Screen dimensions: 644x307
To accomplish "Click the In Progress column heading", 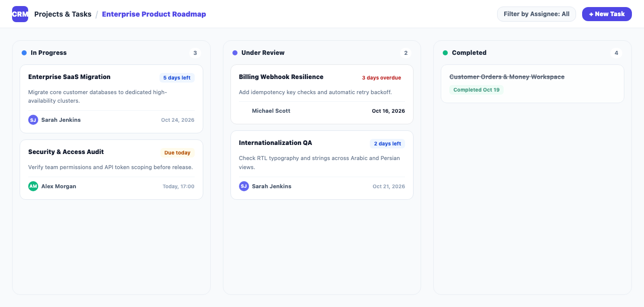I will point(49,53).
